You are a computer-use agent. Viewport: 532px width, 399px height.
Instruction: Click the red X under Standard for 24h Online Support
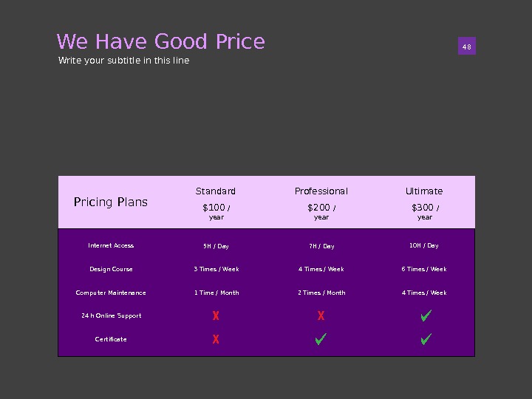(216, 316)
